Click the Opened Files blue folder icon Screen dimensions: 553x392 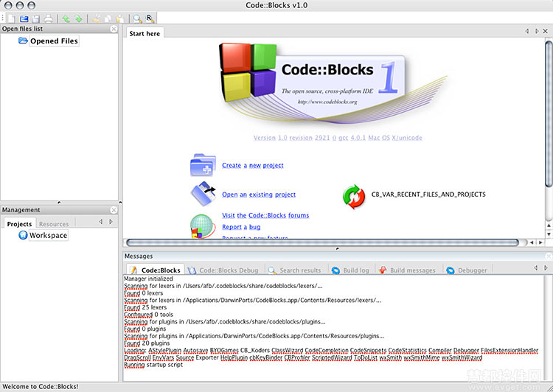tap(23, 41)
